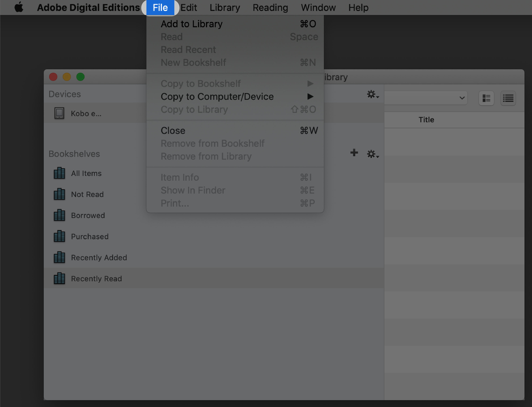This screenshot has height=407, width=532.
Task: Select Close from File menu
Action: coord(173,130)
